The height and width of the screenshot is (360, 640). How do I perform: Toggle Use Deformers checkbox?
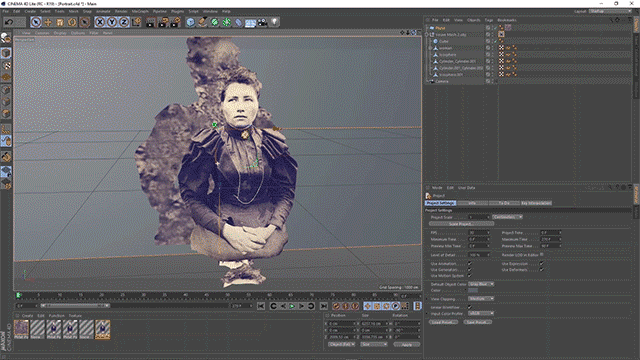click(x=542, y=270)
